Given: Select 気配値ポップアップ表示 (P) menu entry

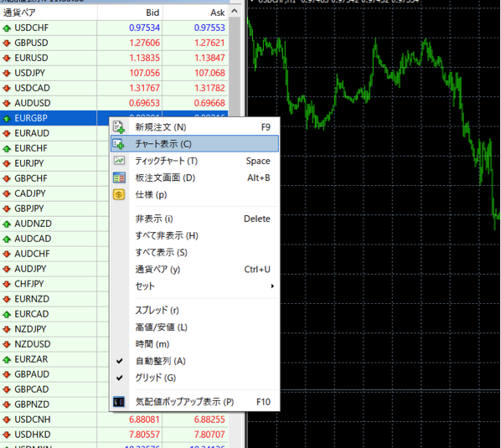Looking at the screenshot, I should 194,402.
